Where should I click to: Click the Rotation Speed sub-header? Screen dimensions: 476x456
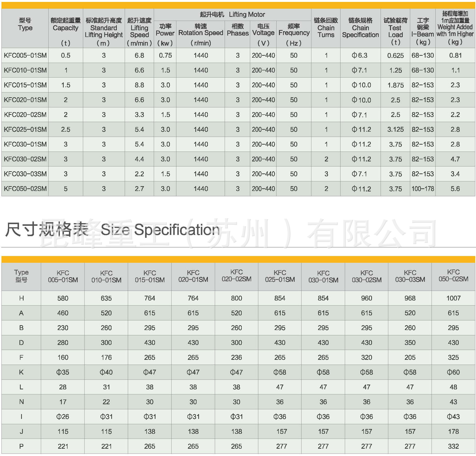pyautogui.click(x=201, y=34)
